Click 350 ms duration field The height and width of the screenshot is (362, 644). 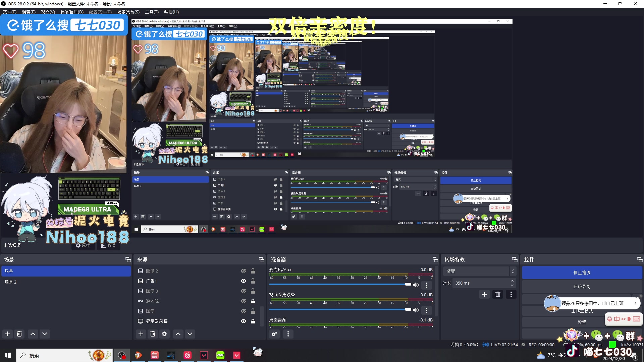(x=481, y=283)
